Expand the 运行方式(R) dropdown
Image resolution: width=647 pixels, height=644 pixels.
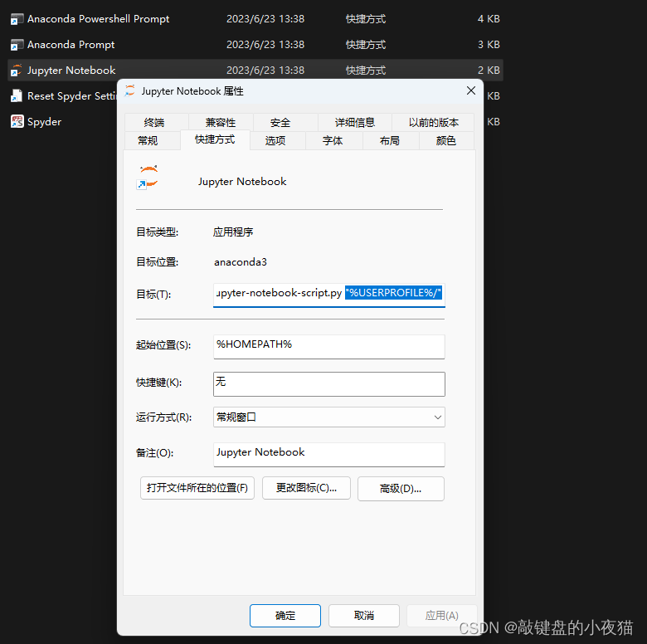328,417
